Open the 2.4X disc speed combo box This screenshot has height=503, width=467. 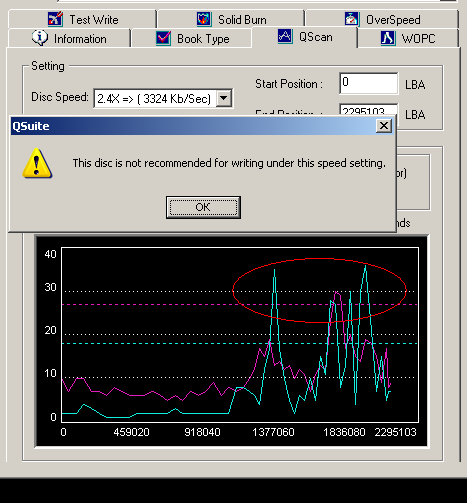[163, 98]
